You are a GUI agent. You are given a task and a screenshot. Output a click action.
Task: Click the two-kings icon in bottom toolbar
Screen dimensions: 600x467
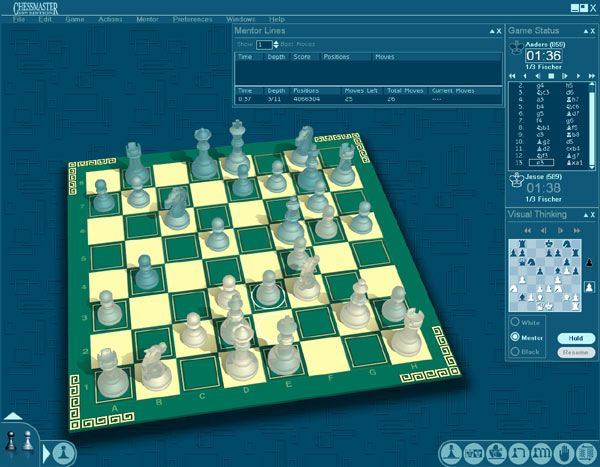(474, 454)
